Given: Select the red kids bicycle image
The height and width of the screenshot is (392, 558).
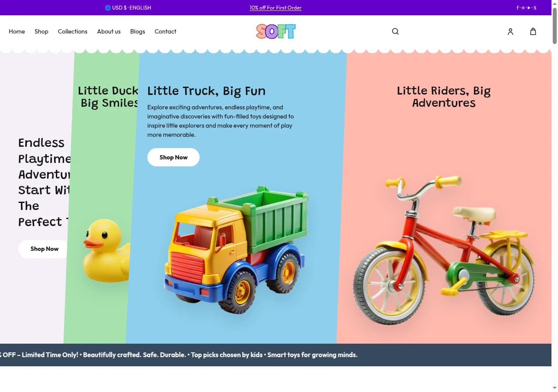Looking at the screenshot, I should 444,250.
